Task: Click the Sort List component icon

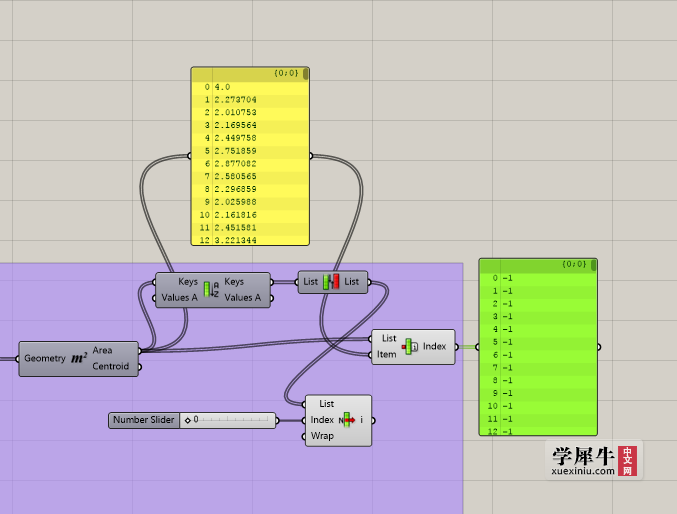Action: [211, 289]
